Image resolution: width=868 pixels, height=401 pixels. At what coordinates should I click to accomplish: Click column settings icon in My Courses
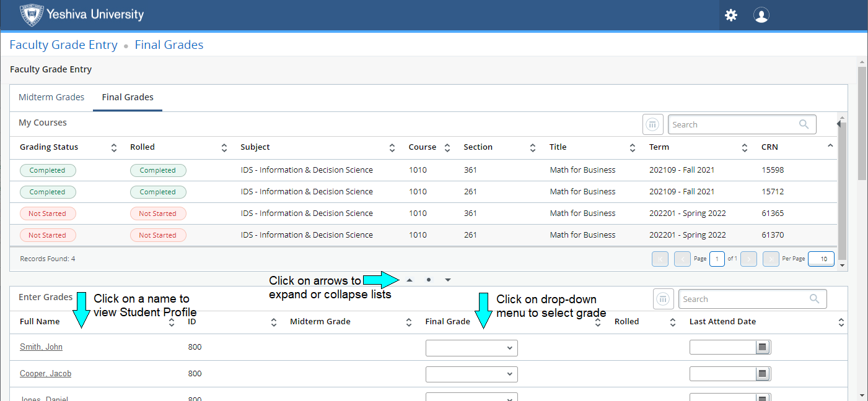(652, 124)
